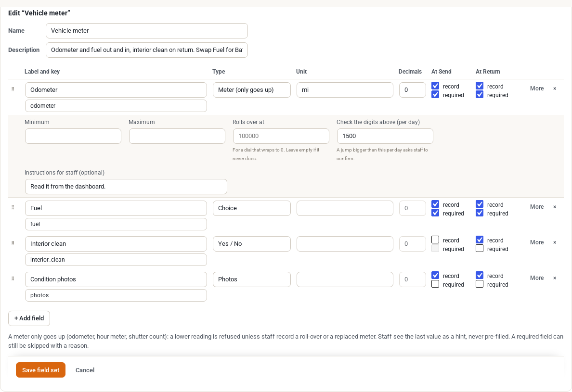Toggle Fuel At Return record checkbox
572x392 pixels.
(480, 204)
